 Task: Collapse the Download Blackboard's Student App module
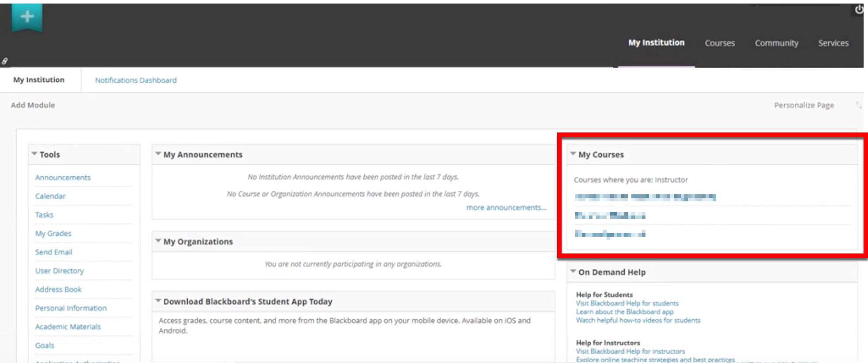158,301
